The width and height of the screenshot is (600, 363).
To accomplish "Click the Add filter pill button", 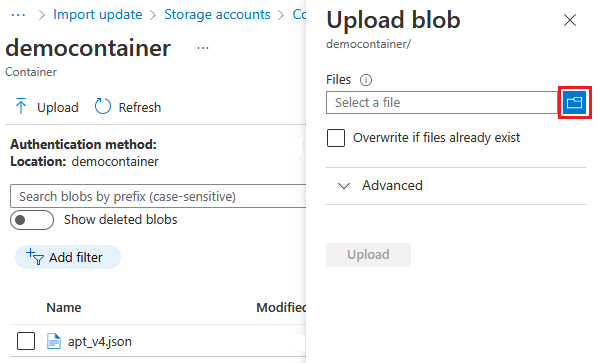I will point(68,257).
